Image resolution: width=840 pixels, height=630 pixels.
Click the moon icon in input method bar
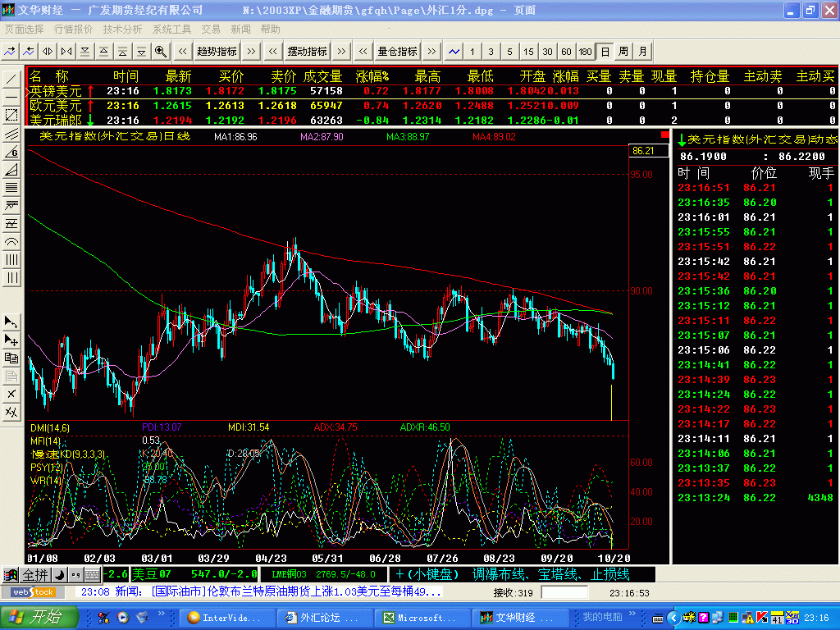59,575
